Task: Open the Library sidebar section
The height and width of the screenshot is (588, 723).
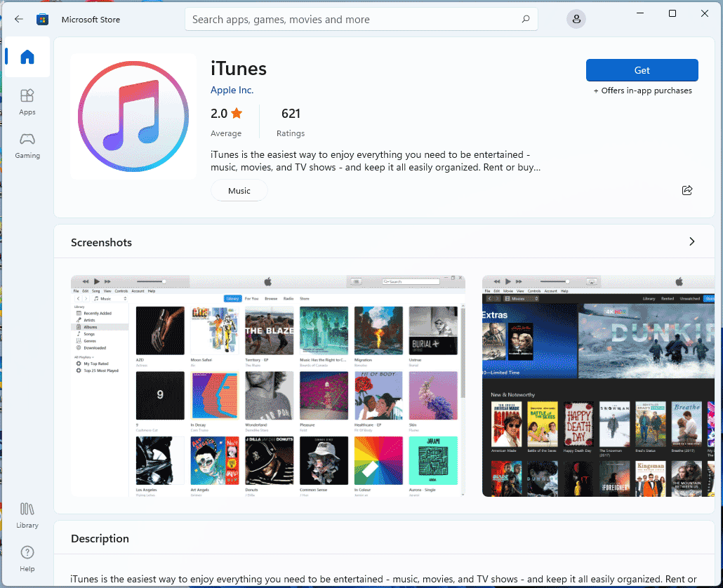Action: click(27, 516)
